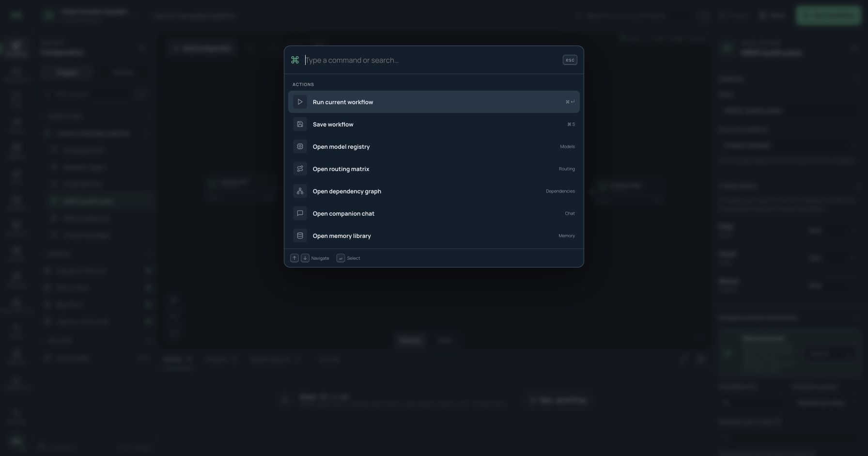
Task: Click the 'Models' tag on the registry row
Action: (x=567, y=146)
